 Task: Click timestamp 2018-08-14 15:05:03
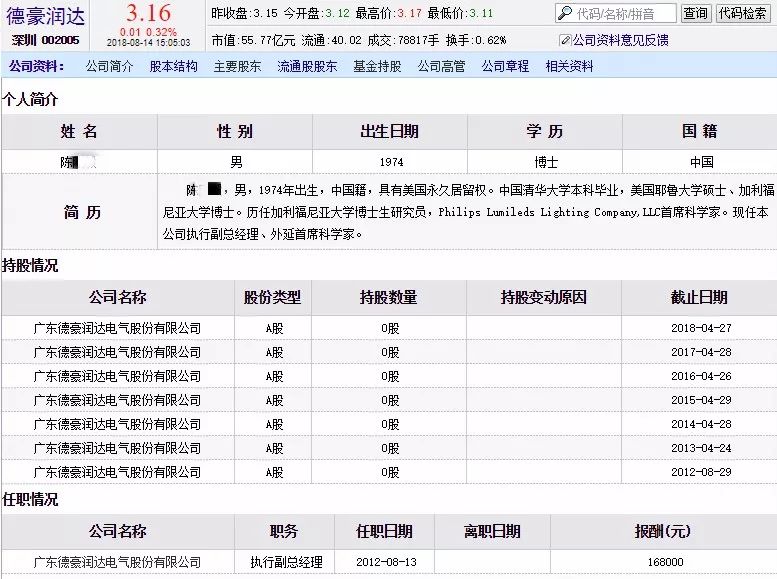click(148, 43)
